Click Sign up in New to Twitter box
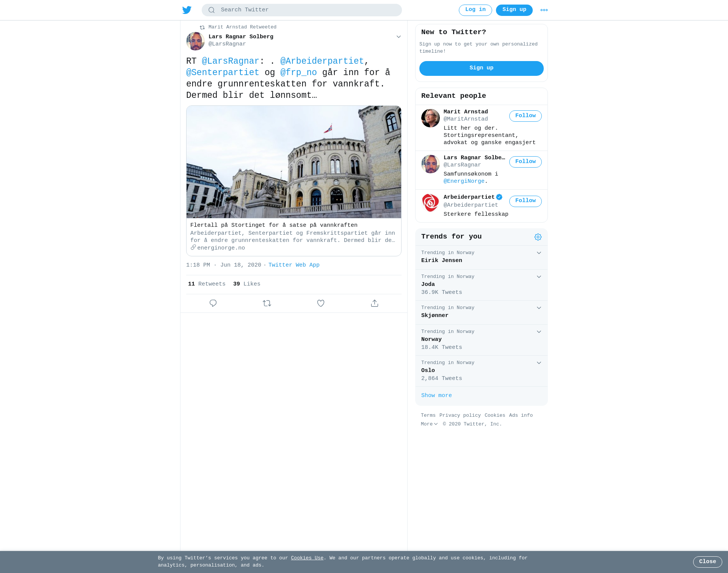728x573 pixels. click(x=482, y=68)
